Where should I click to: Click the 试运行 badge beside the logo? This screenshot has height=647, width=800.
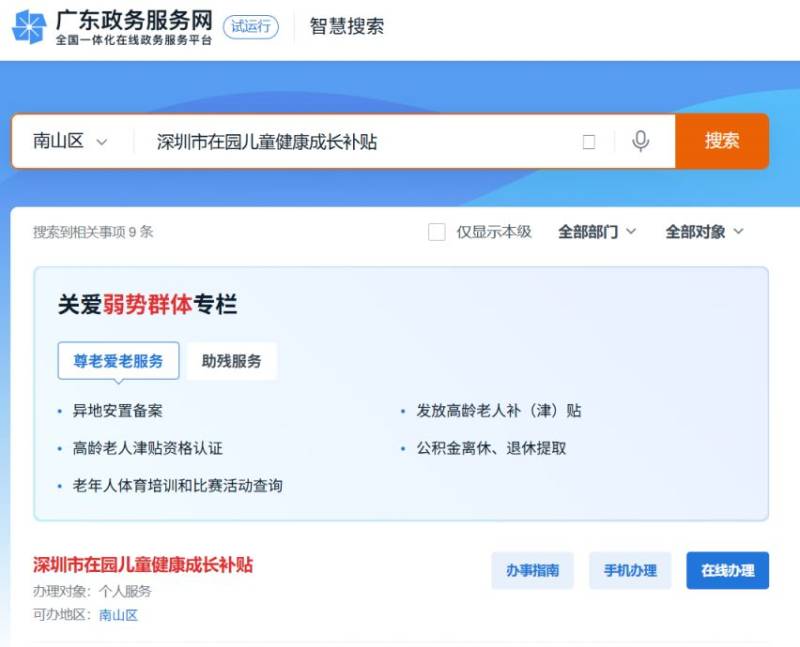pos(251,27)
